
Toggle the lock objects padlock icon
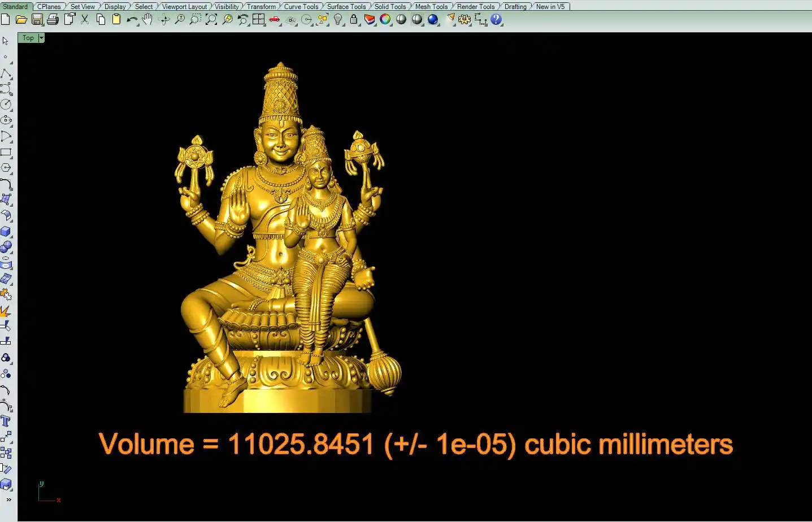point(354,20)
